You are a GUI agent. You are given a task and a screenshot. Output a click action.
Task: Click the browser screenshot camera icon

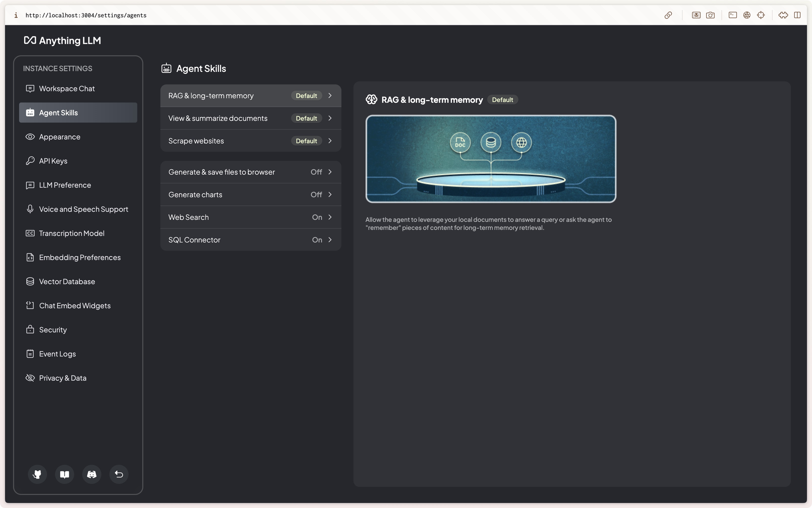click(710, 15)
